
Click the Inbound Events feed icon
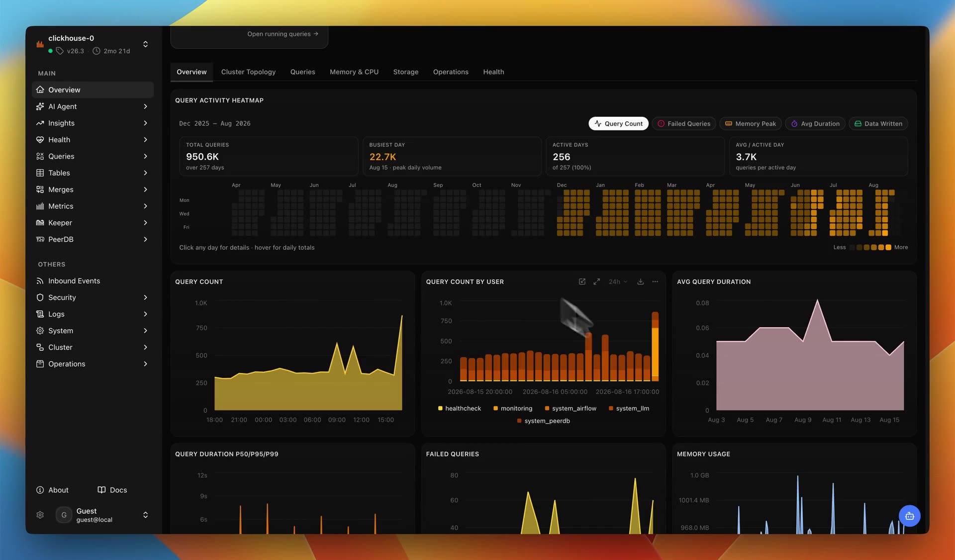[x=40, y=281]
